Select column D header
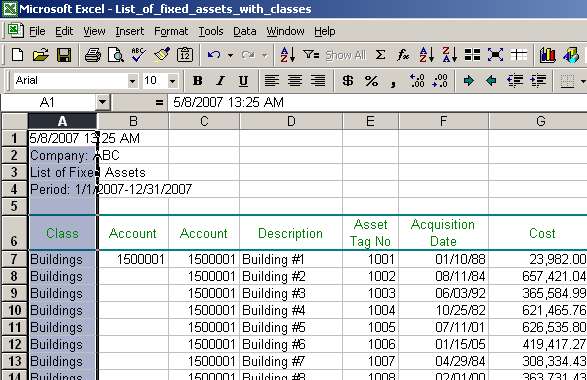 pyautogui.click(x=291, y=121)
